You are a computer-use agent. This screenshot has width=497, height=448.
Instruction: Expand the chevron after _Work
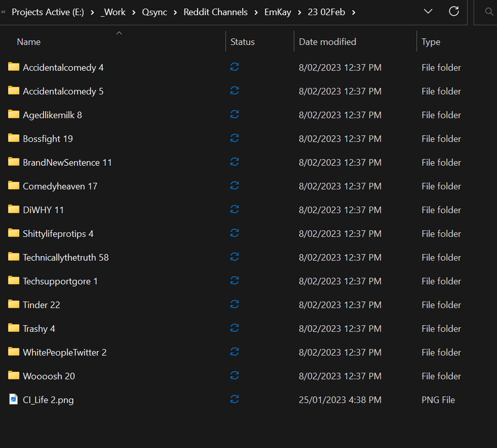pyautogui.click(x=134, y=12)
